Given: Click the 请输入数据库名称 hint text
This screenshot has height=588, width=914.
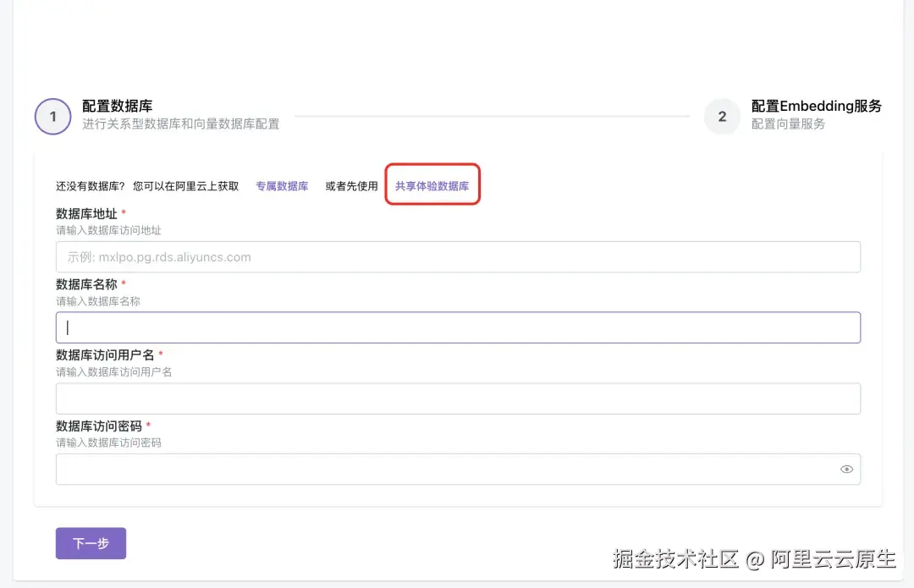Looking at the screenshot, I should 98,301.
